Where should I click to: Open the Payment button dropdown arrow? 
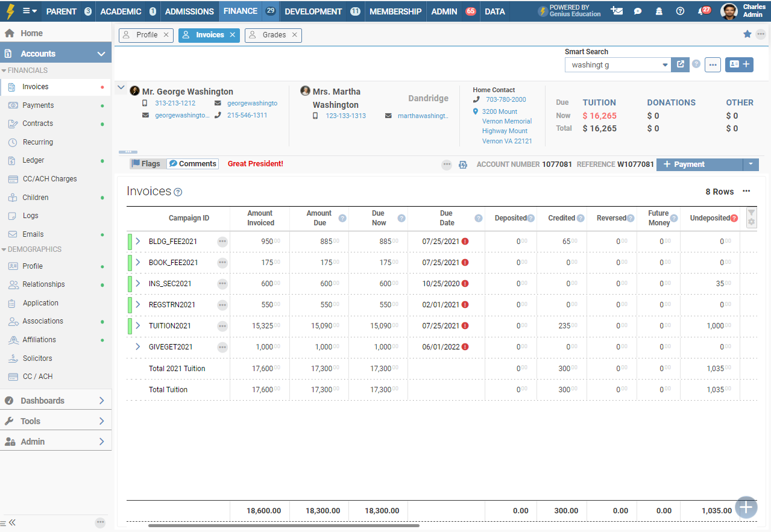click(x=751, y=164)
